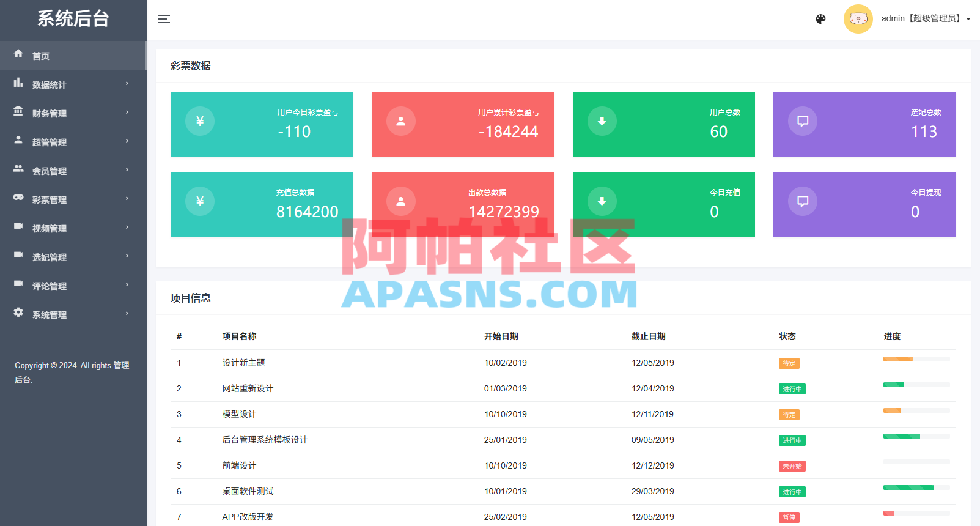Go to 首页 in the sidebar

coord(73,56)
